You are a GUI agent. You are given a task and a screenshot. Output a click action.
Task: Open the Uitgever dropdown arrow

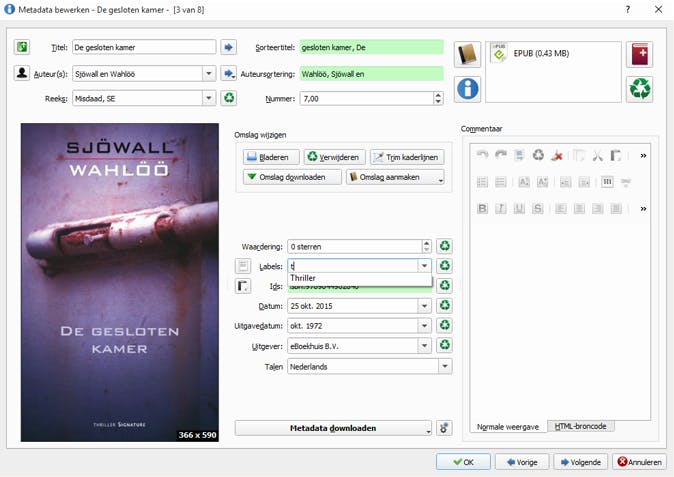424,346
